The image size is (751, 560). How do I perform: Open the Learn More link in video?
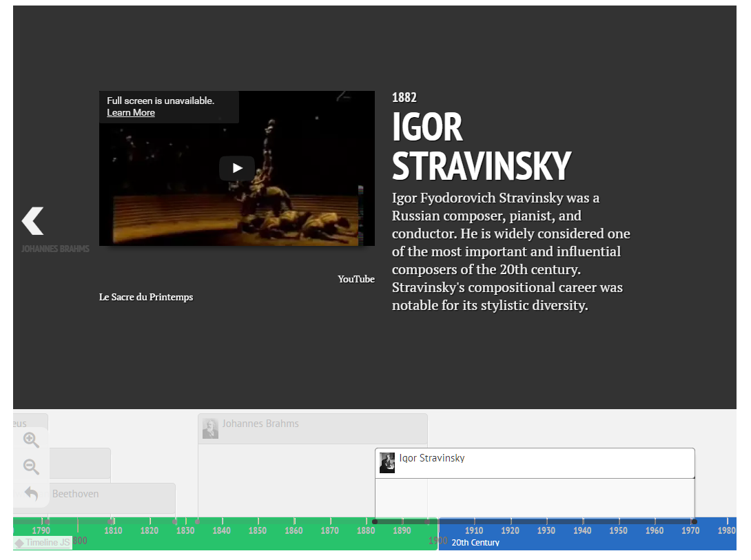click(131, 113)
